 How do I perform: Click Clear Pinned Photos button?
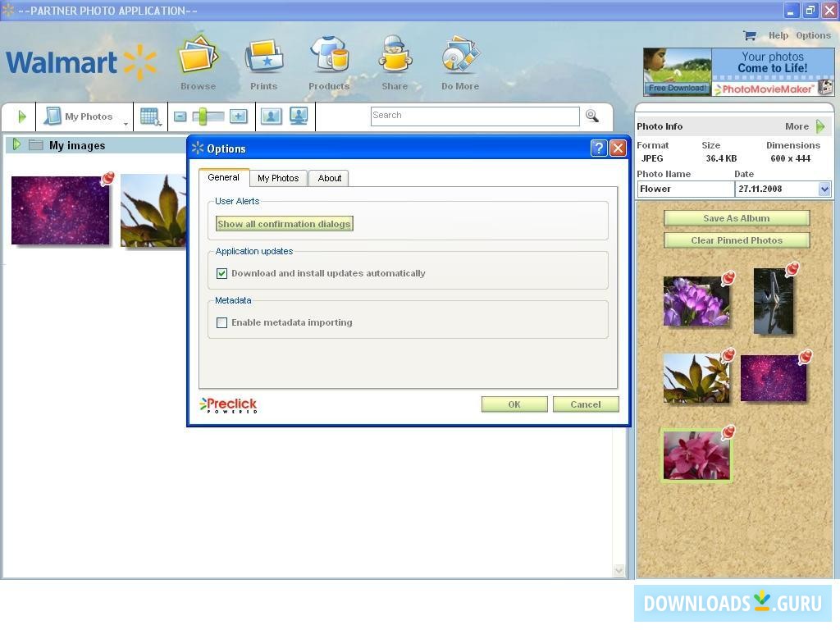coord(736,240)
